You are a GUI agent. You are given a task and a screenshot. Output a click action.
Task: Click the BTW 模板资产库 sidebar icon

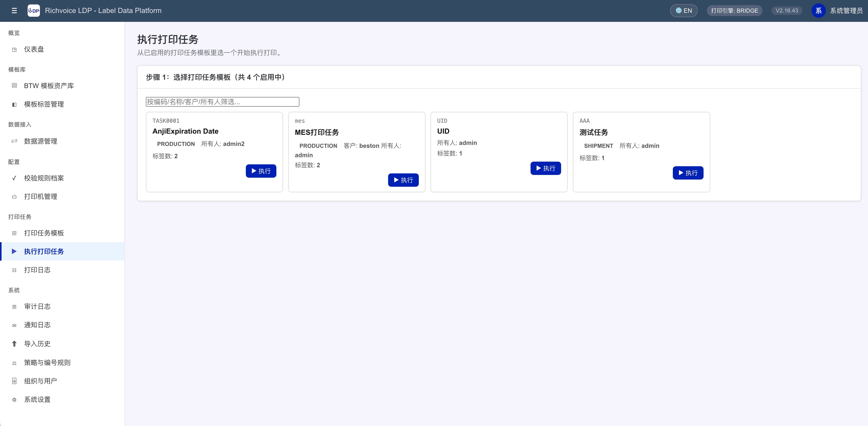tap(14, 86)
